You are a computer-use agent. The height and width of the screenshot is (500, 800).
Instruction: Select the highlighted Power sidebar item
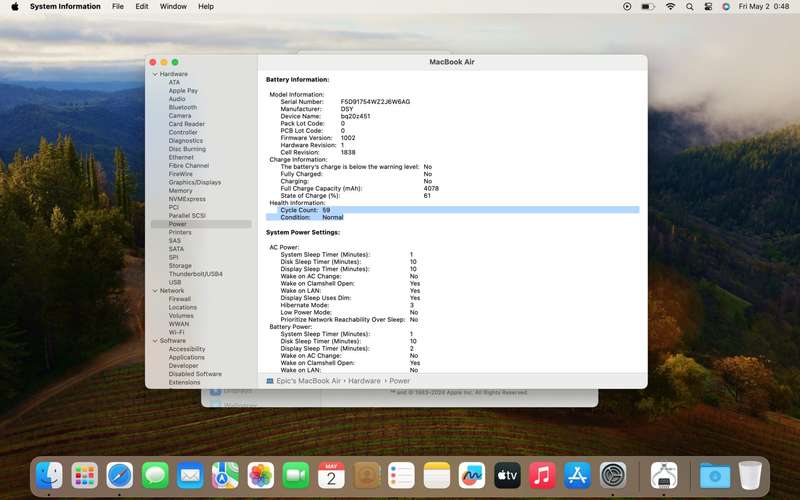(201, 224)
